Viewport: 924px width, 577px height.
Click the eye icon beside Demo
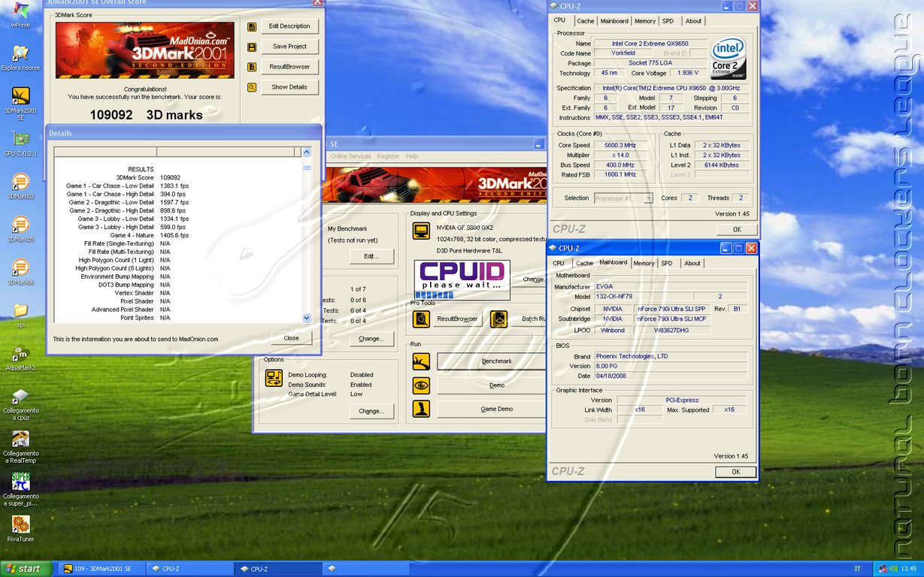[421, 385]
